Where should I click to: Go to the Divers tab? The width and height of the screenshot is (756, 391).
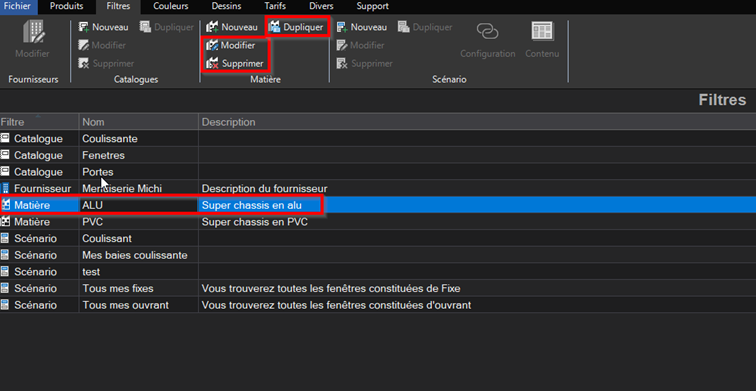[322, 7]
